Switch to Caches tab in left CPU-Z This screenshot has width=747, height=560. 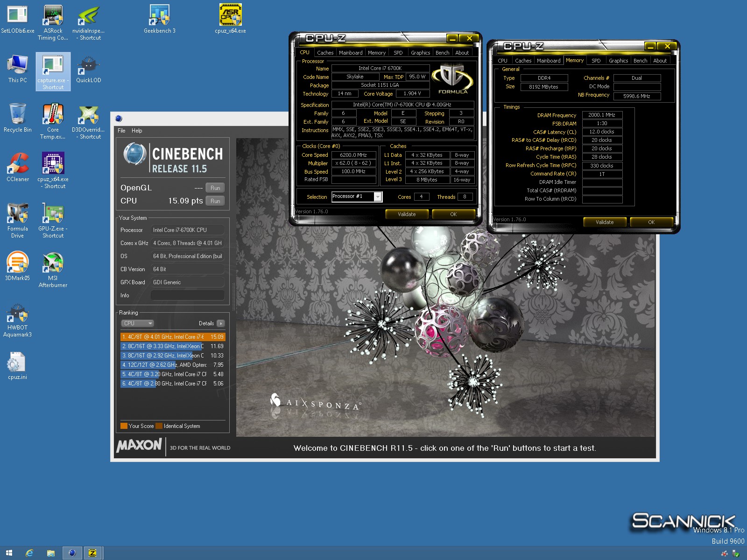[325, 53]
